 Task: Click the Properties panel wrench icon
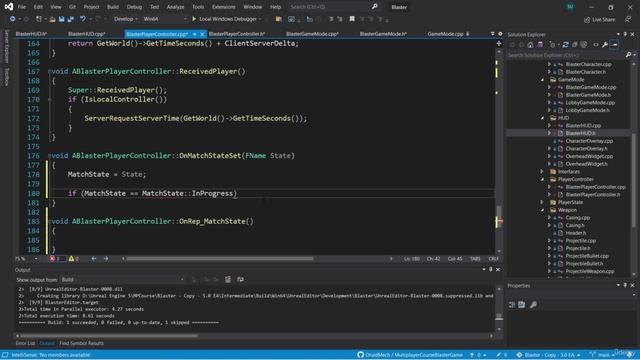tap(533, 304)
